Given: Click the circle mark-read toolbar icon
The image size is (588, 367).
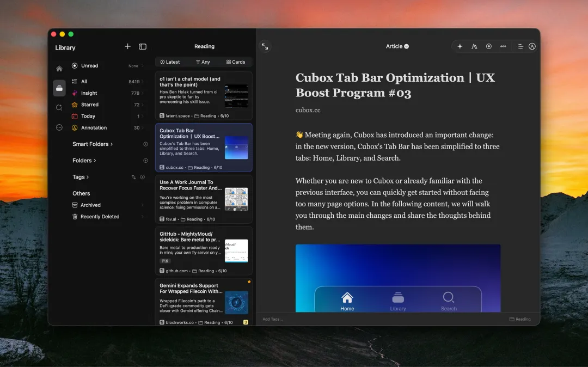Looking at the screenshot, I should [488, 46].
